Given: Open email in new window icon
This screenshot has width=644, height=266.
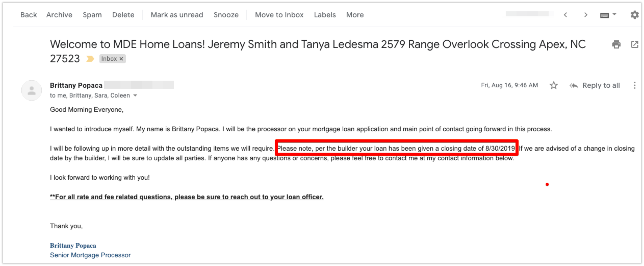Looking at the screenshot, I should [635, 44].
